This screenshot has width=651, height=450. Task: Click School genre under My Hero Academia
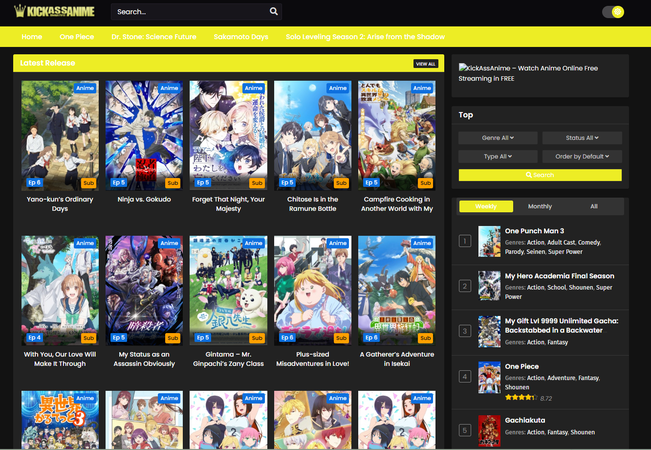click(x=557, y=287)
